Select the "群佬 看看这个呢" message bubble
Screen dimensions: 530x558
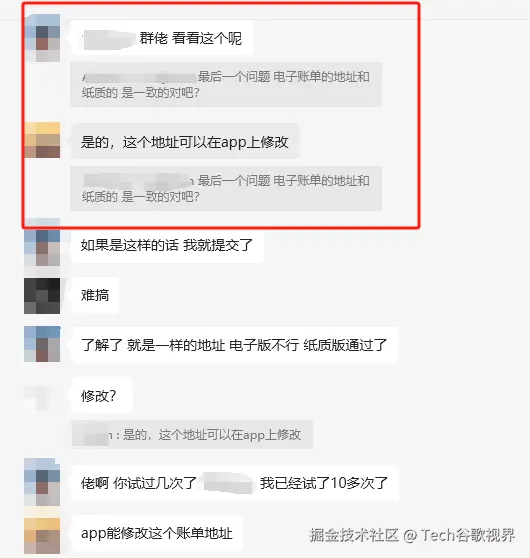tap(162, 38)
